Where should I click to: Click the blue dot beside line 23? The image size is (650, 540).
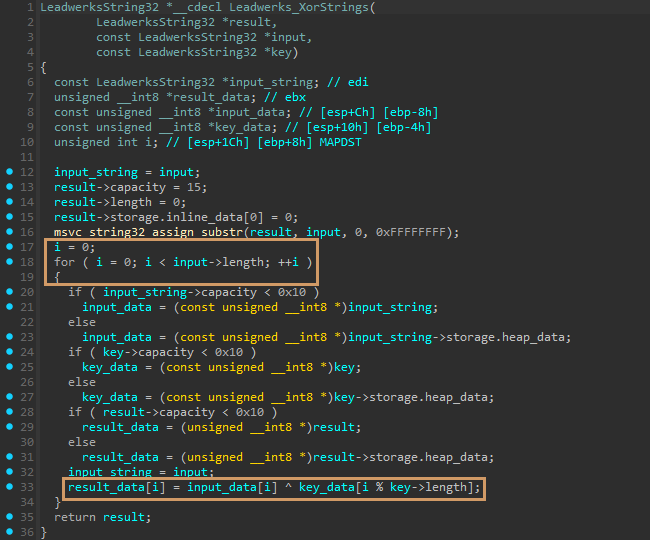10,337
